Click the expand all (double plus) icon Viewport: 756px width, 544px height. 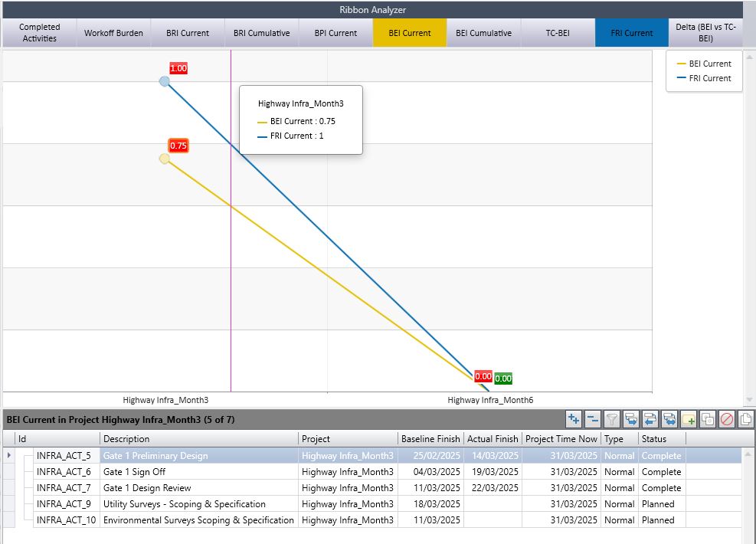point(574,419)
